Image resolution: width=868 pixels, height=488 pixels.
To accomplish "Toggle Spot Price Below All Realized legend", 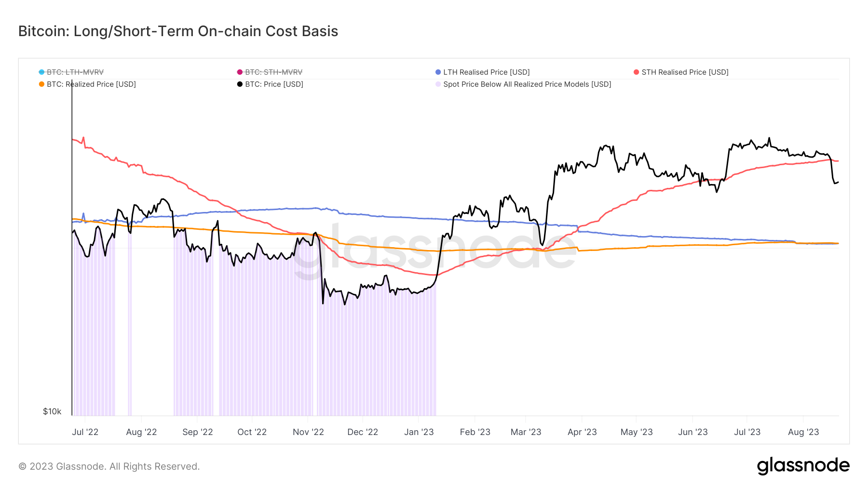I will (x=527, y=84).
